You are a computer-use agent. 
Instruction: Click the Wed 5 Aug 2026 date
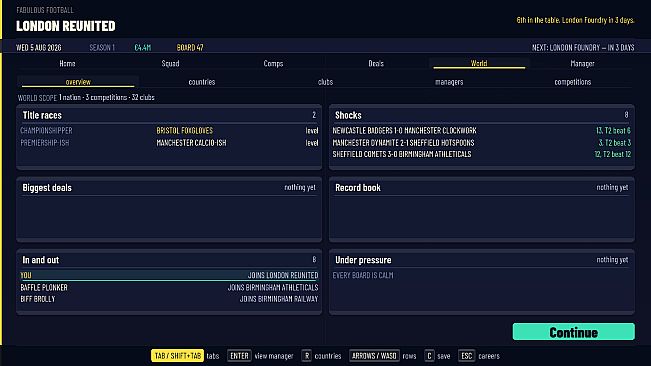[39, 47]
